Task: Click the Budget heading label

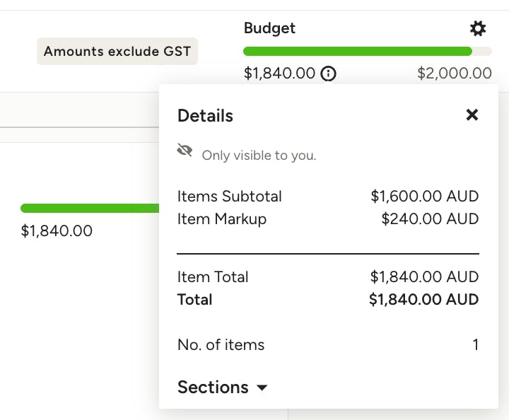Action: click(x=269, y=28)
